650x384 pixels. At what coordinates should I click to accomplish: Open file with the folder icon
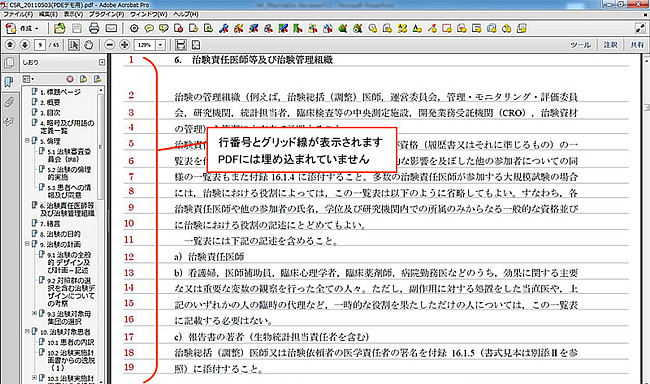point(60,28)
